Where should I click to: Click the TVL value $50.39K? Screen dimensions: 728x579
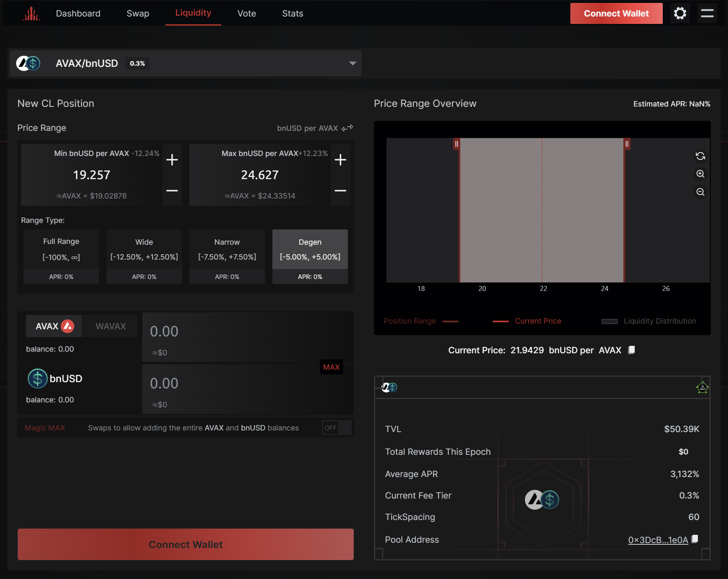point(682,429)
